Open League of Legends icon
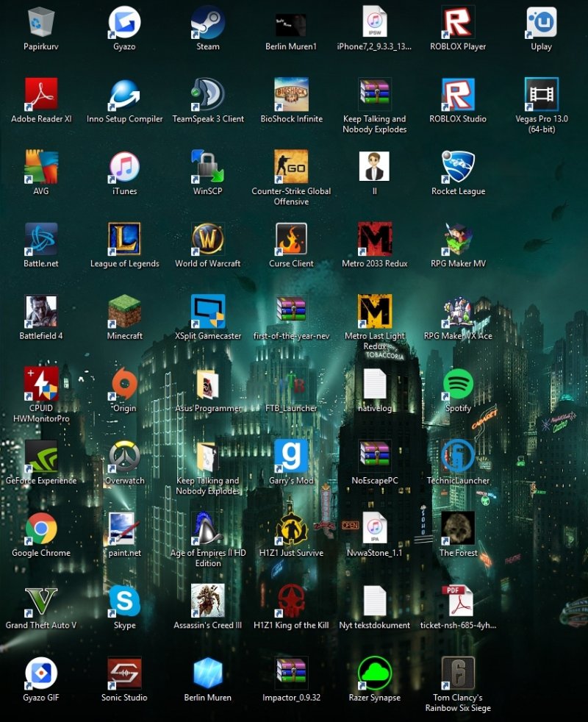Image resolution: width=588 pixels, height=722 pixels. [x=124, y=239]
